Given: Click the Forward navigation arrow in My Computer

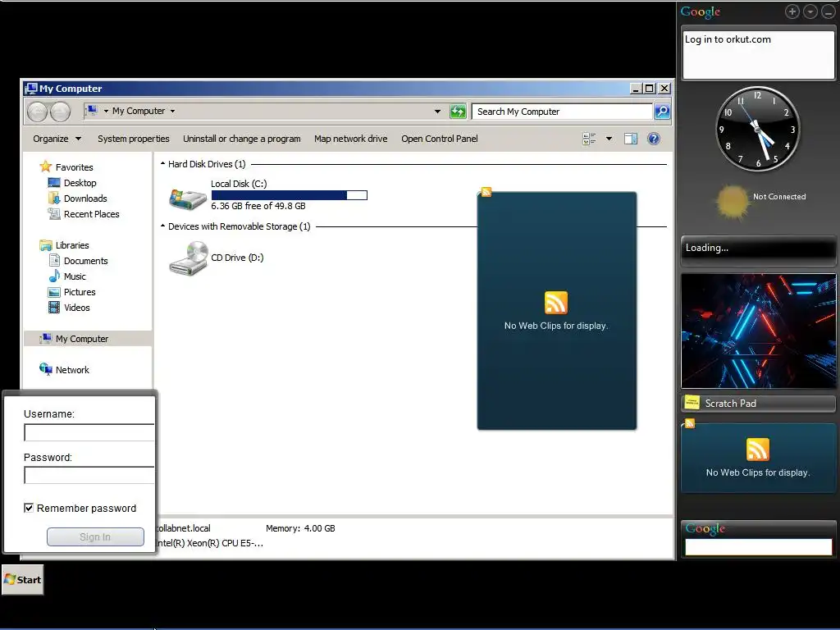Looking at the screenshot, I should point(60,112).
